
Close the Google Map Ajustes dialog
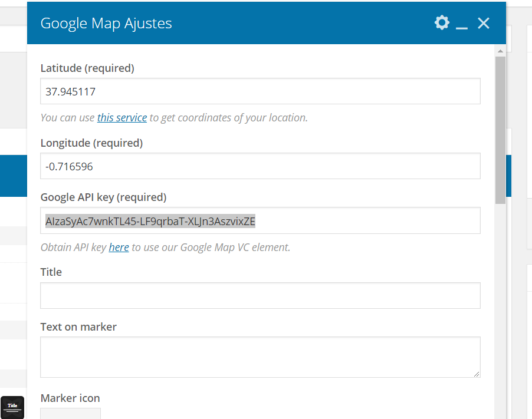pos(484,23)
